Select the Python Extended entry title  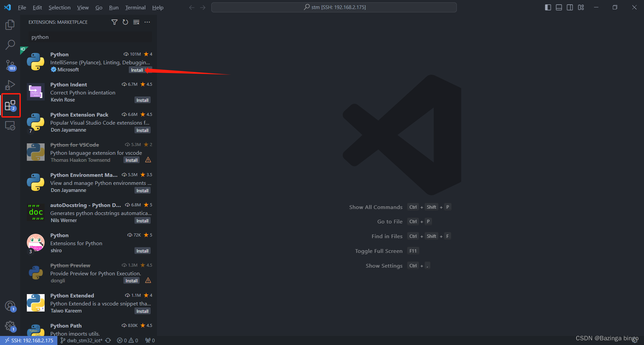(x=72, y=296)
